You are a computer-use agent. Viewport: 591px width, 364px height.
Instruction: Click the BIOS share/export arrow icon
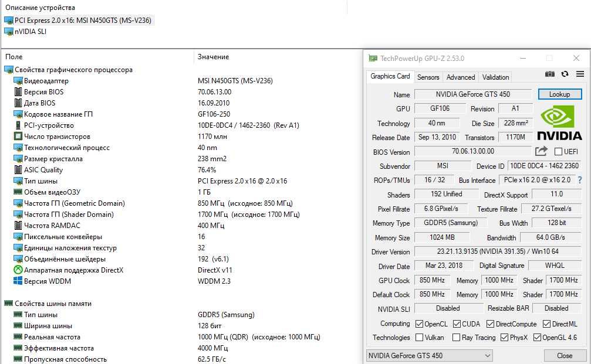[x=541, y=151]
